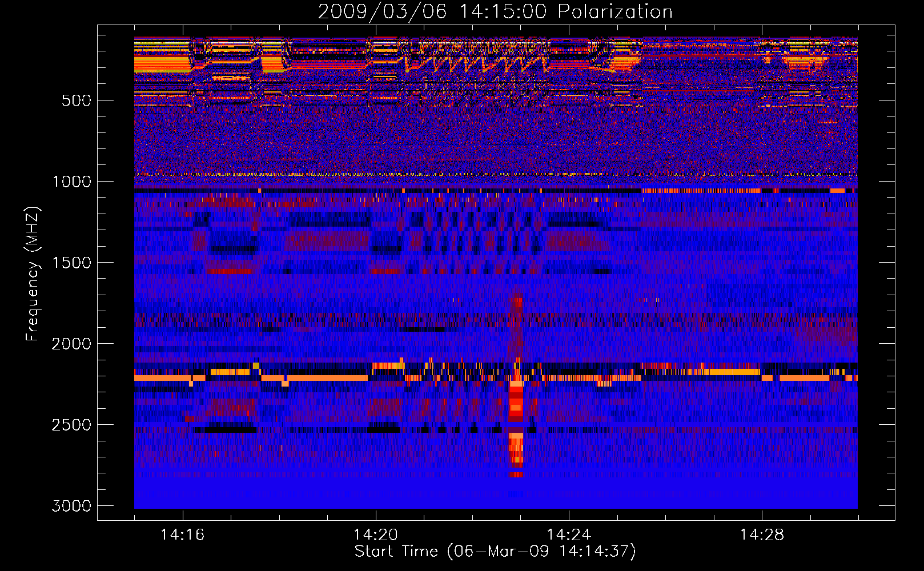Click the '14:24' time axis label
This screenshot has width=924, height=571.
point(568,535)
